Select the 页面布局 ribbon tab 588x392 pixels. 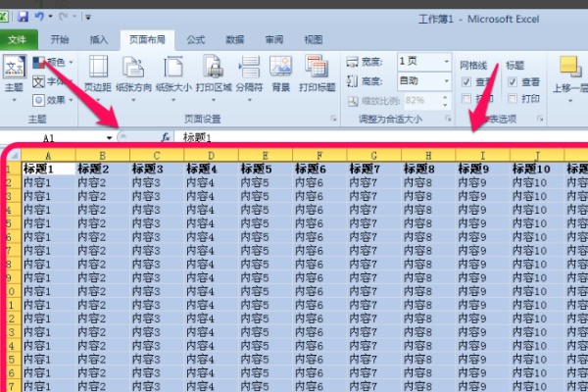coord(147,40)
